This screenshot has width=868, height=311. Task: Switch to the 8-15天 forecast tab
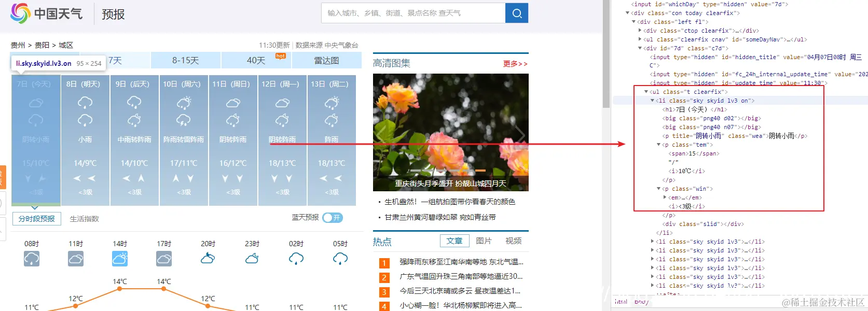(186, 60)
